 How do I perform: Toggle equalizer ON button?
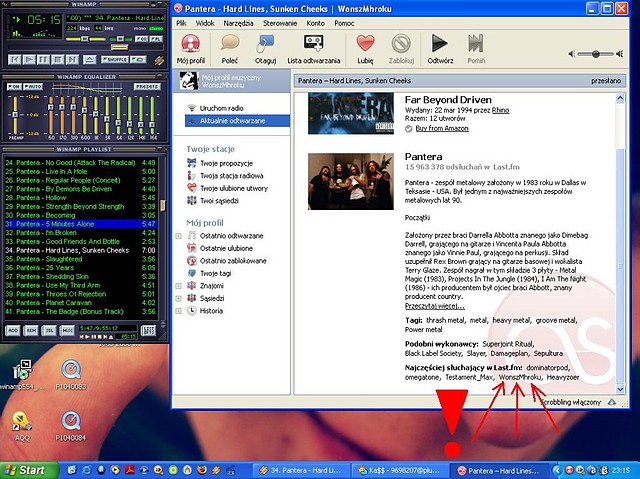(x=14, y=86)
